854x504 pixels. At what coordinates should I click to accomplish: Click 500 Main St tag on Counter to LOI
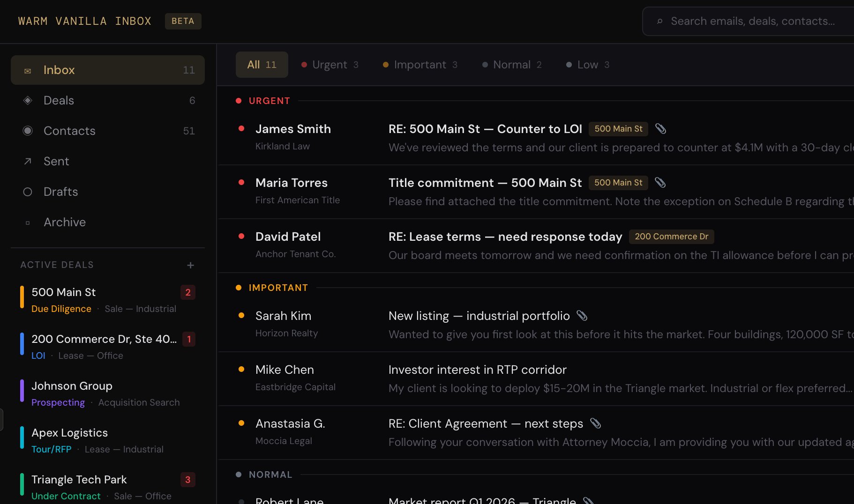pyautogui.click(x=618, y=129)
